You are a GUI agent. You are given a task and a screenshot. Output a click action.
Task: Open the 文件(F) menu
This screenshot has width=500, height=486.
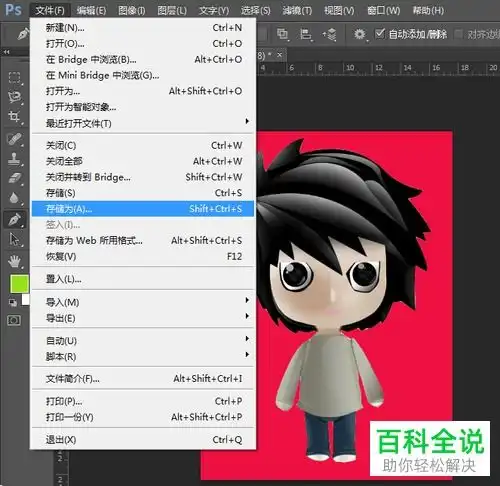tap(50, 10)
